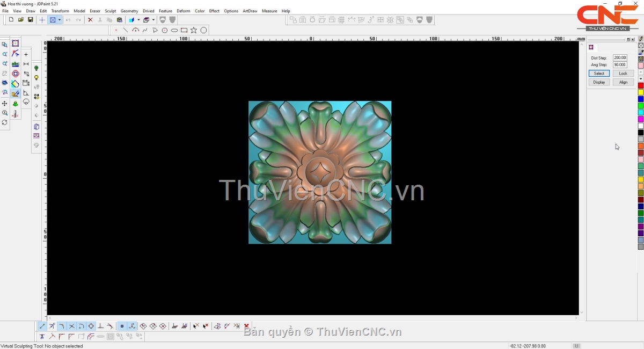The height and width of the screenshot is (349, 644).
Task: Toggle the intersection snap button
Action: (71, 326)
